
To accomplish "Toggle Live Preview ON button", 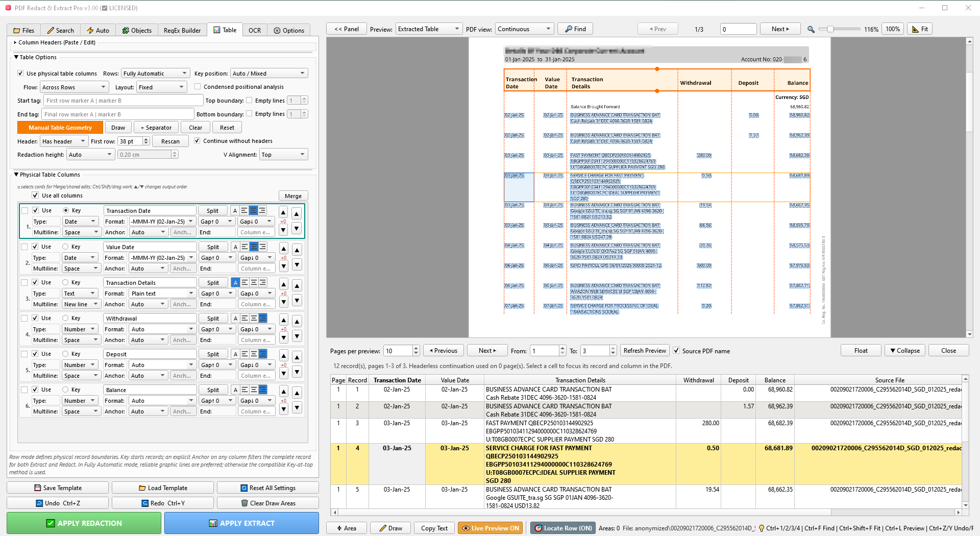I will point(491,528).
